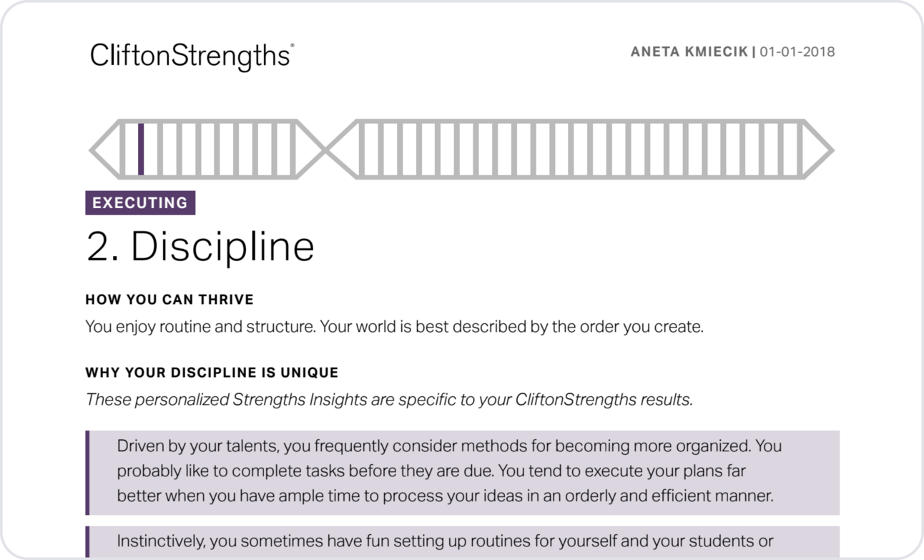Screen dimensions: 924x560
Task: Click the name ANETA KMIECIK in the header
Action: (689, 52)
